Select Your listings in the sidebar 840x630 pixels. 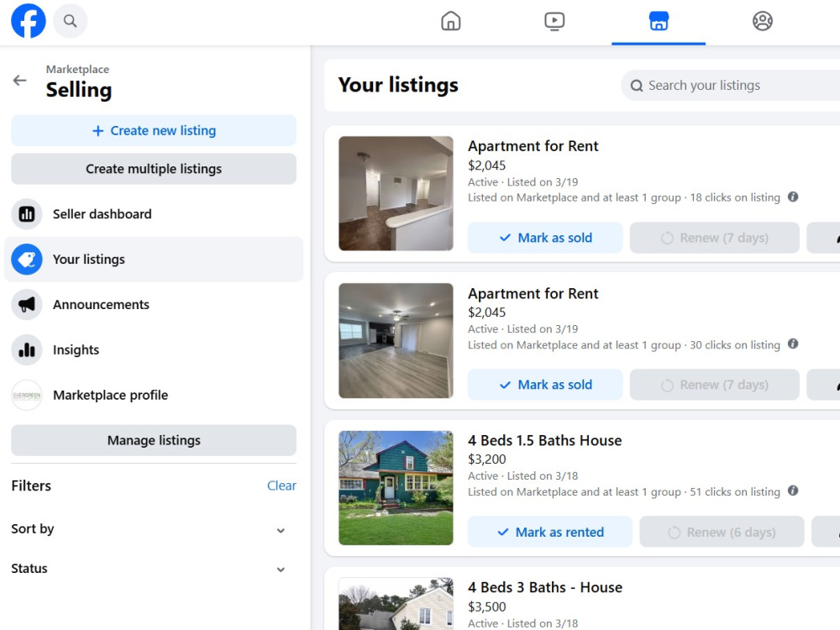click(x=154, y=260)
